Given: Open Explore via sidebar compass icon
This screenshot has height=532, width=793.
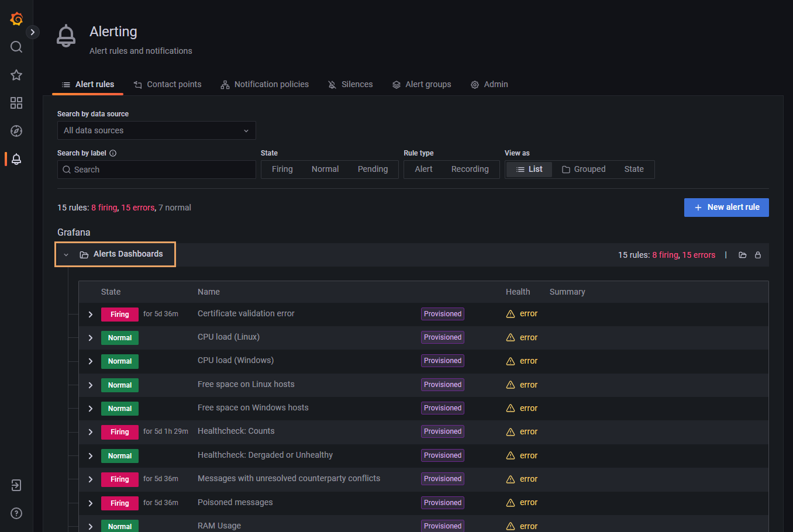Looking at the screenshot, I should (x=16, y=131).
